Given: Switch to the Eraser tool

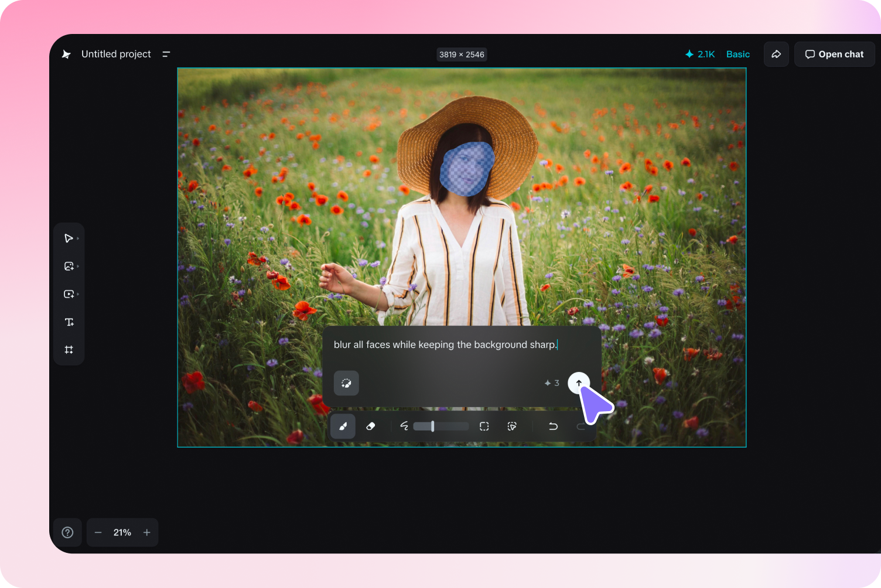Looking at the screenshot, I should click(x=371, y=426).
